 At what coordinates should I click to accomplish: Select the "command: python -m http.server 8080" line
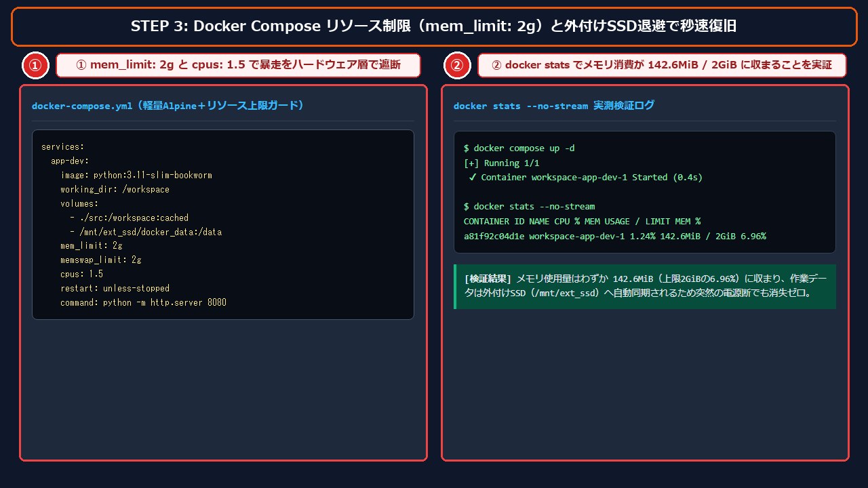[x=143, y=302]
